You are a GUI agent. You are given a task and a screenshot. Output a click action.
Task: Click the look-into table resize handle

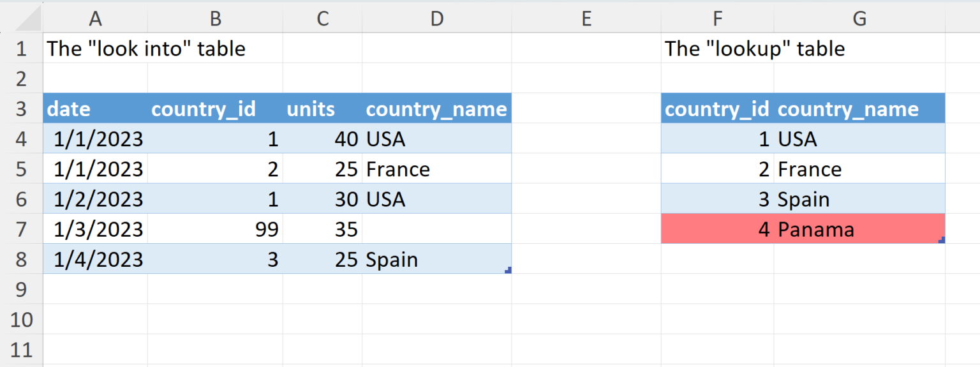point(508,271)
